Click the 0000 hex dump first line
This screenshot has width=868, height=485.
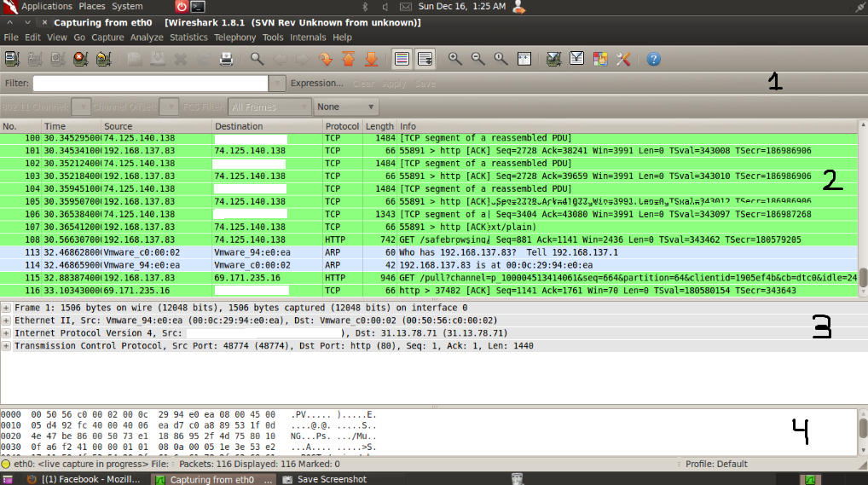coord(188,415)
